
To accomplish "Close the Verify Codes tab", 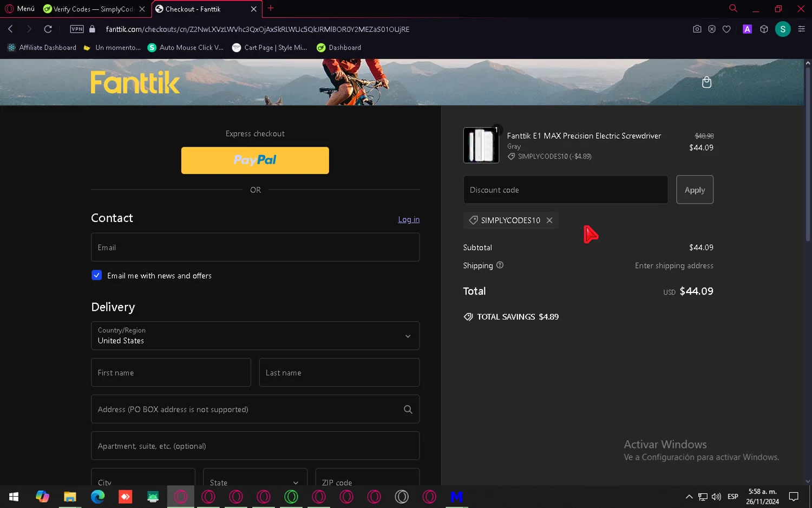I will tap(142, 9).
